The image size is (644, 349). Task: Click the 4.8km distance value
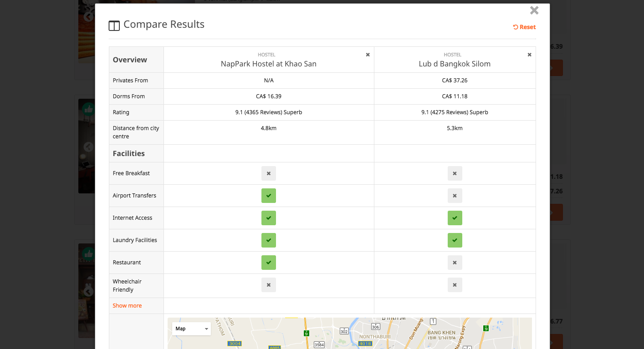[269, 128]
